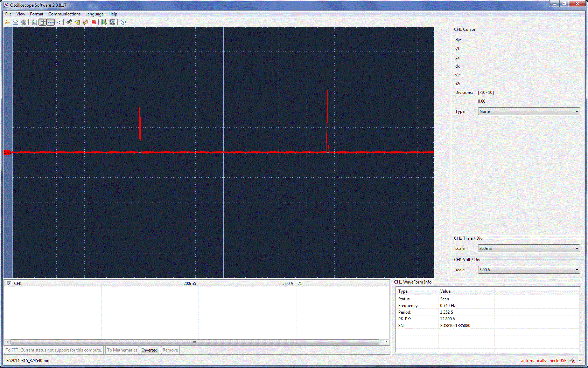Click the Period value 1.352 S
This screenshot has height=368, width=588.
coord(447,312)
